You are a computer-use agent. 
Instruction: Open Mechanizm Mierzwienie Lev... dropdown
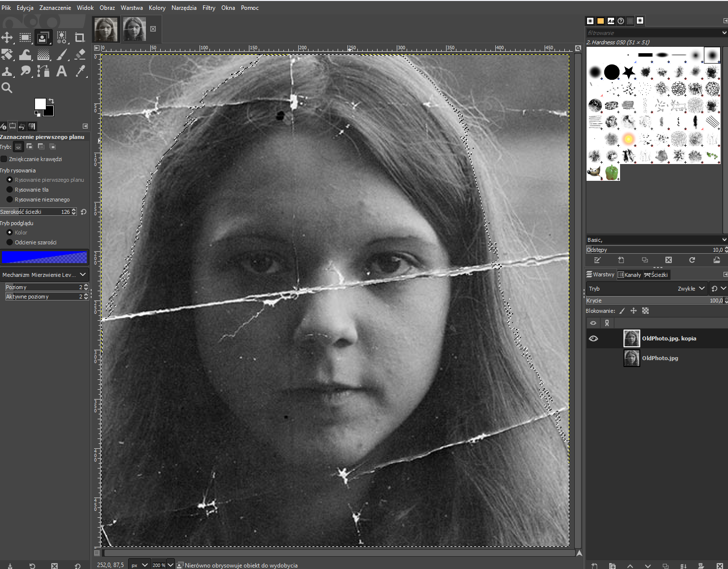click(44, 275)
